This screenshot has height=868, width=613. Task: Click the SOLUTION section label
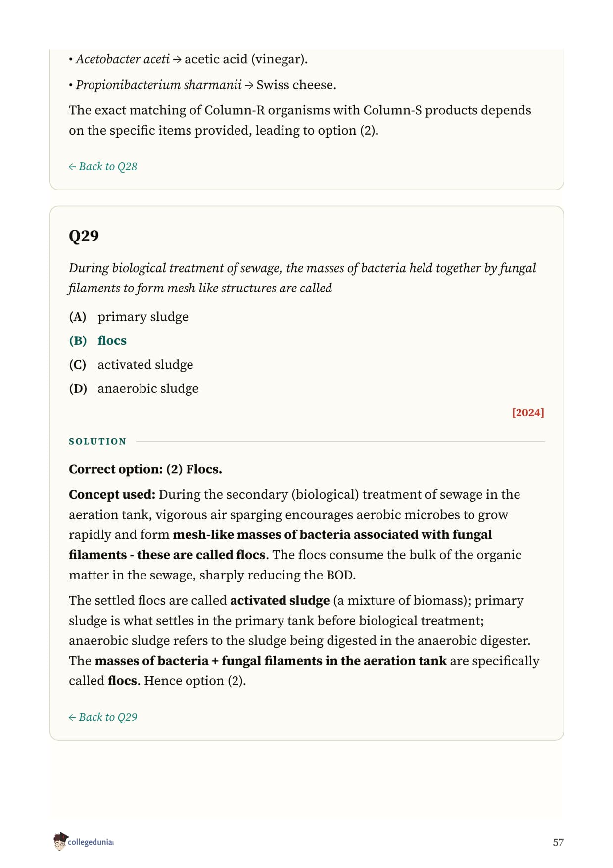(x=97, y=441)
